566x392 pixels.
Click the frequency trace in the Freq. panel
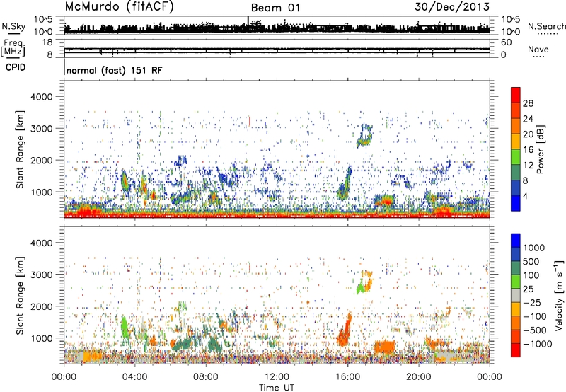(x=277, y=50)
